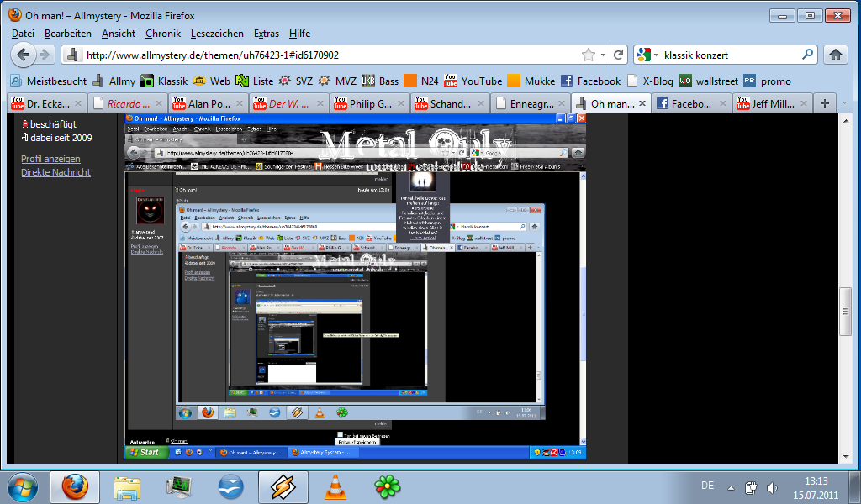861x504 pixels.
Task: Open the Ansicht menu
Action: pyautogui.click(x=119, y=34)
